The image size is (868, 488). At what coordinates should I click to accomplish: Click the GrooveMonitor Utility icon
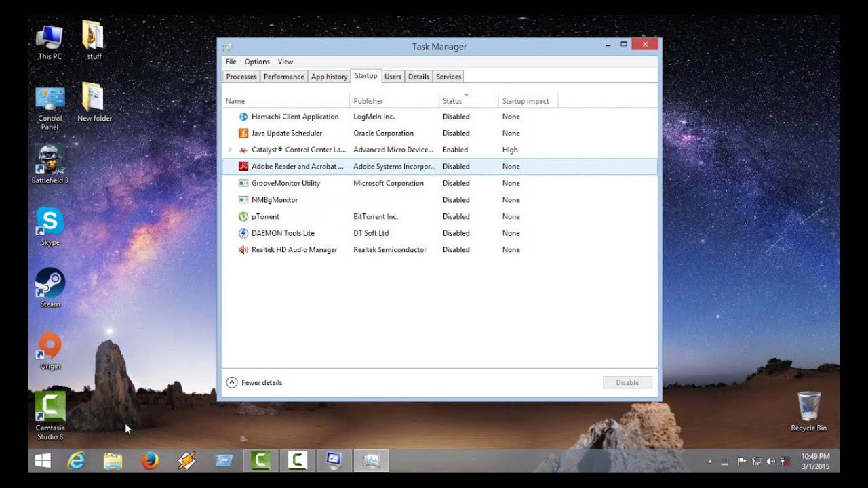click(x=243, y=183)
